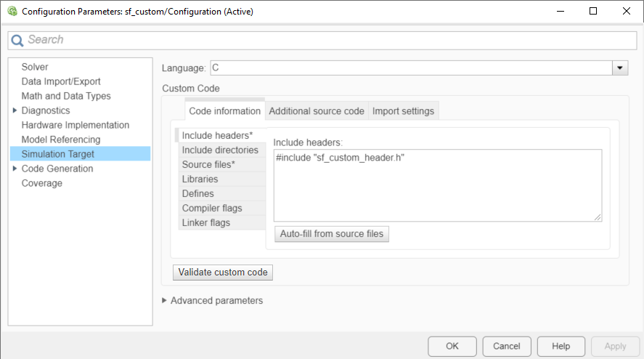Expand Advanced parameters section

point(164,301)
